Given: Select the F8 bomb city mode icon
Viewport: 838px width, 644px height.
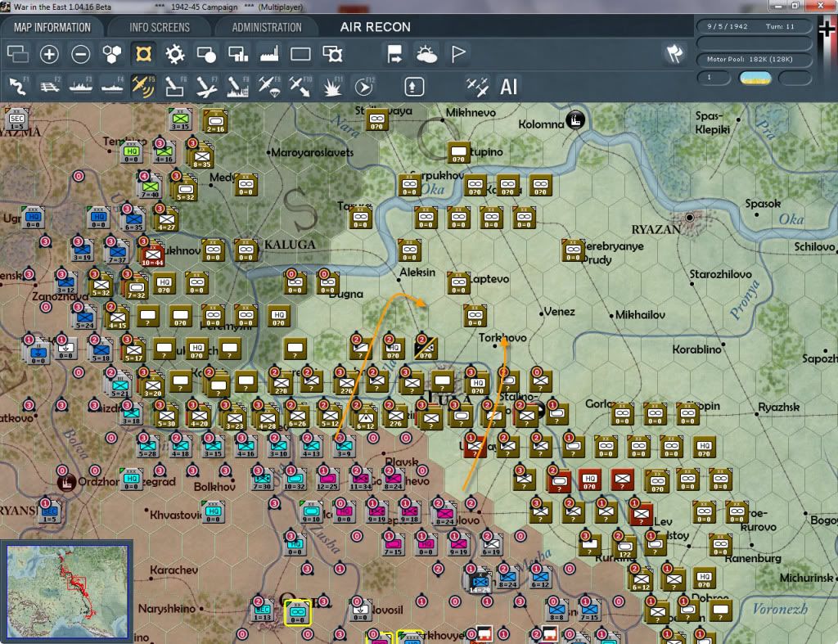Looking at the screenshot, I should pos(238,86).
